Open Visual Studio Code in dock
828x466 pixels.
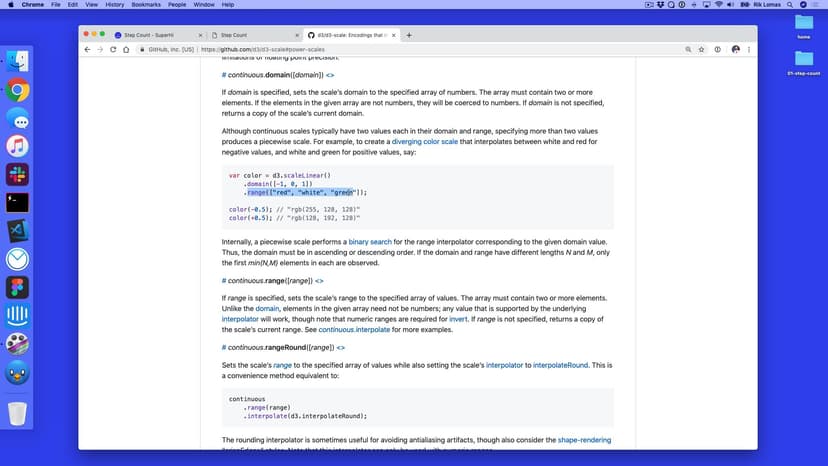17,230
